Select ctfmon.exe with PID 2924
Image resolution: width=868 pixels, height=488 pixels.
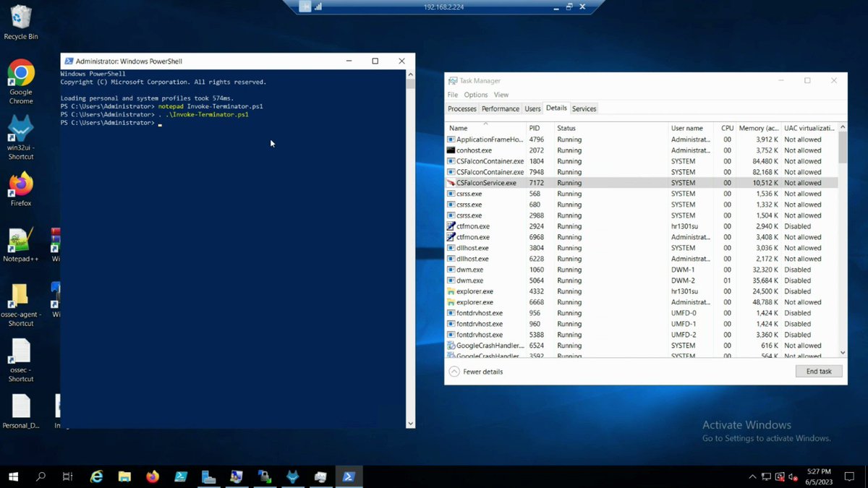[x=642, y=226]
